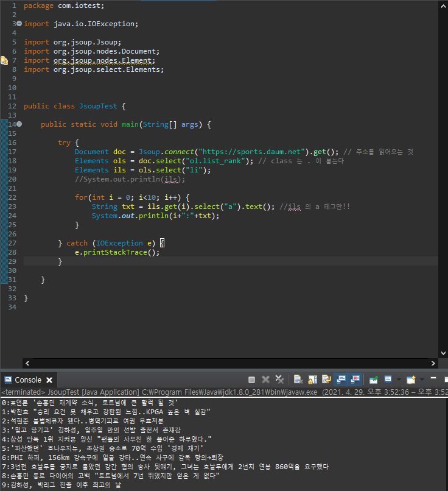Expand the Open Console dropdown arrow
The height and width of the screenshot is (491, 448).
click(422, 380)
